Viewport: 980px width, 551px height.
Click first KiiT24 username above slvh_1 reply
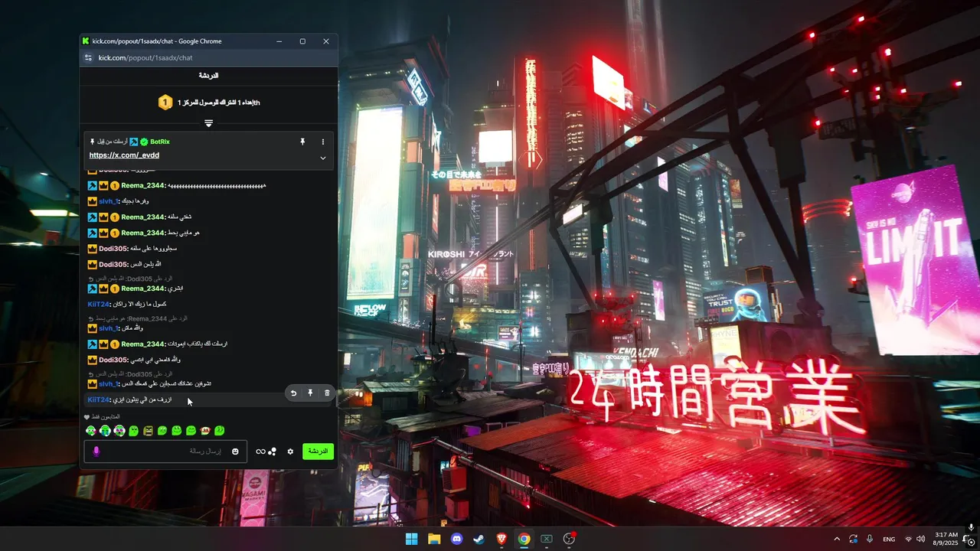click(100, 304)
